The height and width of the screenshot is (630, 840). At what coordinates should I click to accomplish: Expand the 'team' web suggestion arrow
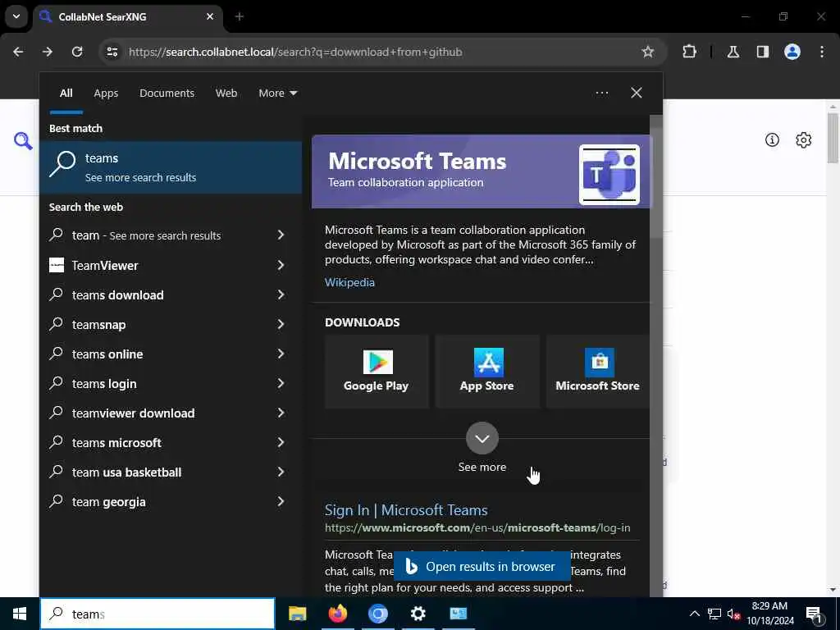tap(281, 235)
